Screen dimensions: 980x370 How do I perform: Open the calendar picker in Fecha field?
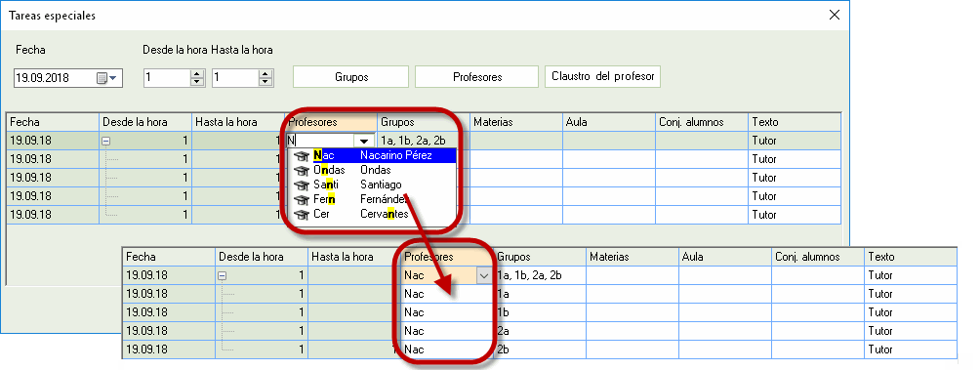pos(106,78)
